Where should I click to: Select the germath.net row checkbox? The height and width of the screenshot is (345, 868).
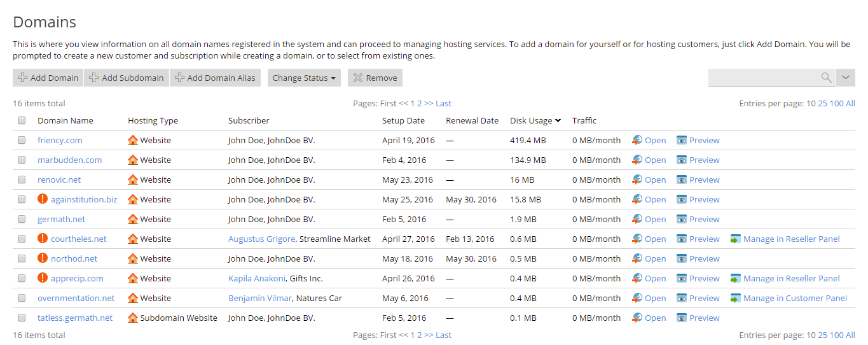22,220
